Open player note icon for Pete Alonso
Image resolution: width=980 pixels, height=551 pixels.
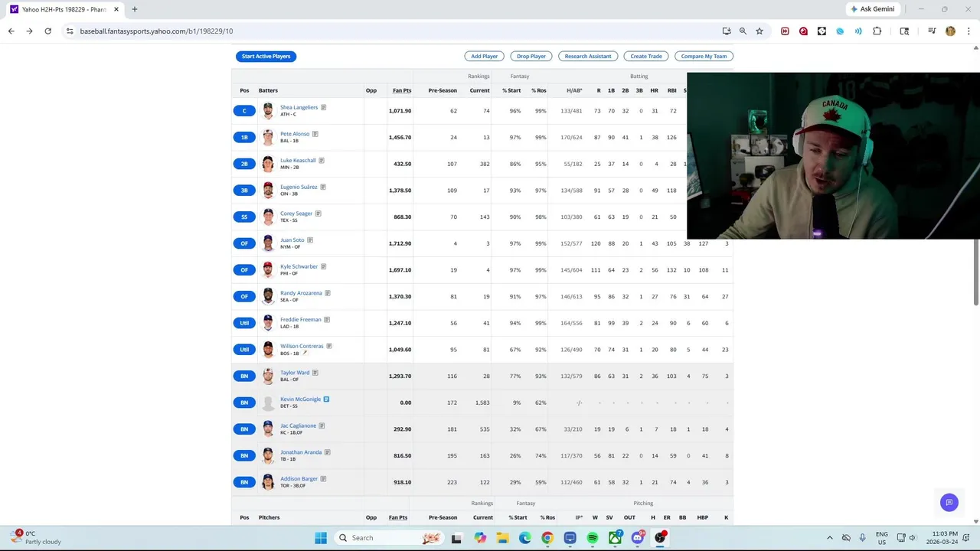click(315, 134)
